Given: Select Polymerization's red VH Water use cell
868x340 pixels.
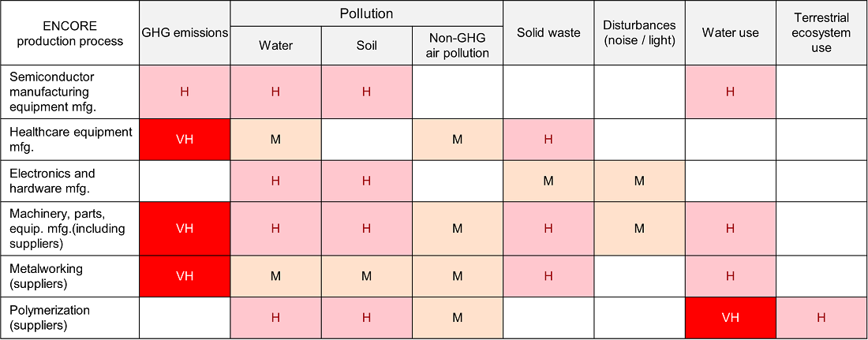Looking at the screenshot, I should [730, 317].
